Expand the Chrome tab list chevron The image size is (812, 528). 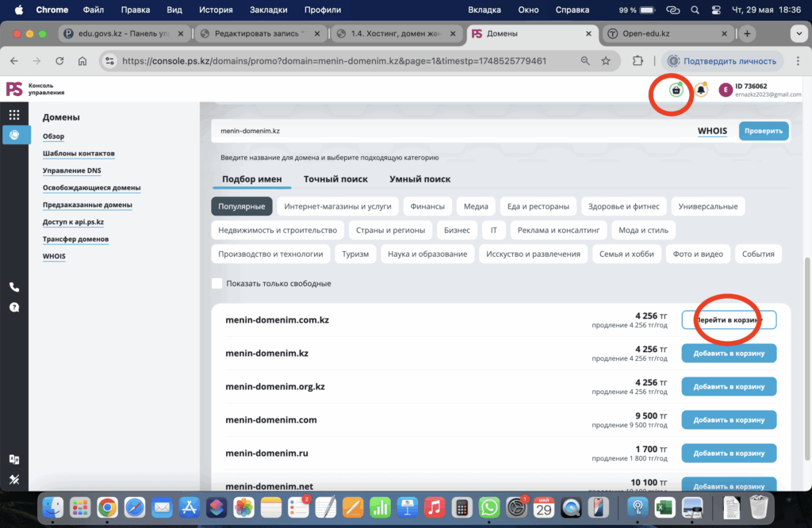798,34
